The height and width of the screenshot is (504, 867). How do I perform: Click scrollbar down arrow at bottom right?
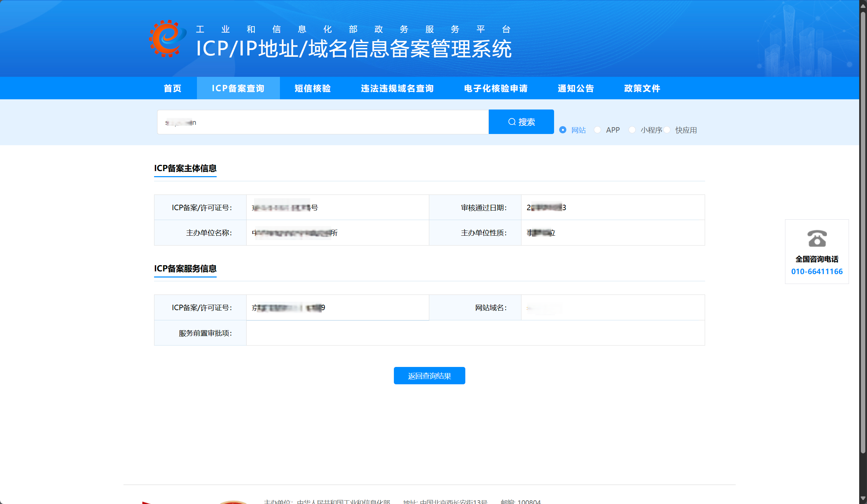click(x=863, y=498)
